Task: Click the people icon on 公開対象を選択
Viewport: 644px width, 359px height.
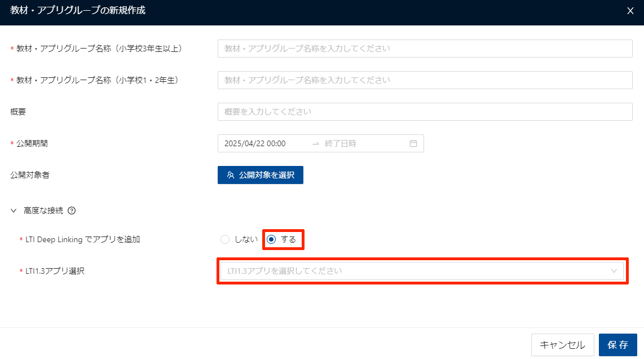Action: pos(231,175)
